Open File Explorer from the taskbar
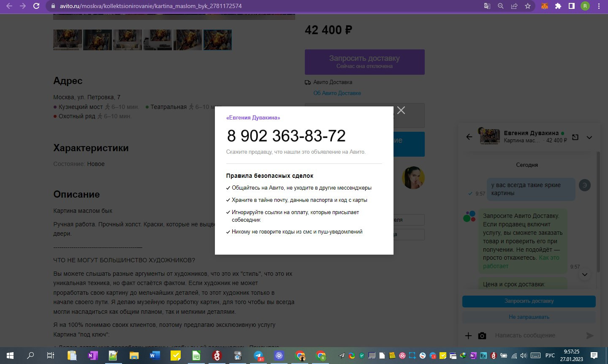This screenshot has width=608, height=364. pos(134,356)
